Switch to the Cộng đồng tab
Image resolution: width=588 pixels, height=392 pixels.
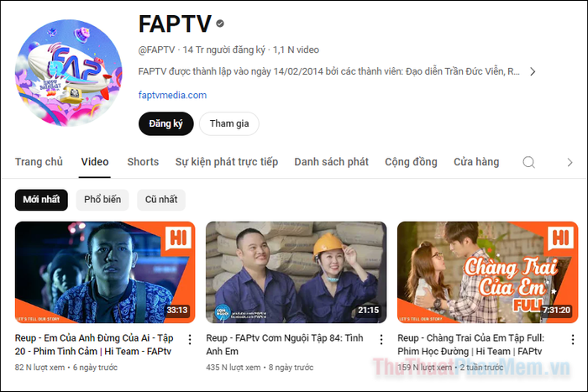tap(411, 162)
